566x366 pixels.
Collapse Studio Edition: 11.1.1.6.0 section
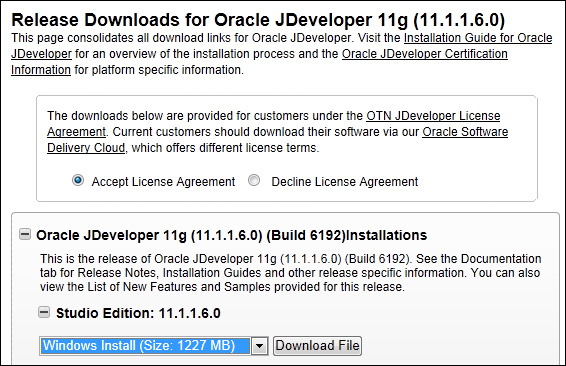[44, 312]
